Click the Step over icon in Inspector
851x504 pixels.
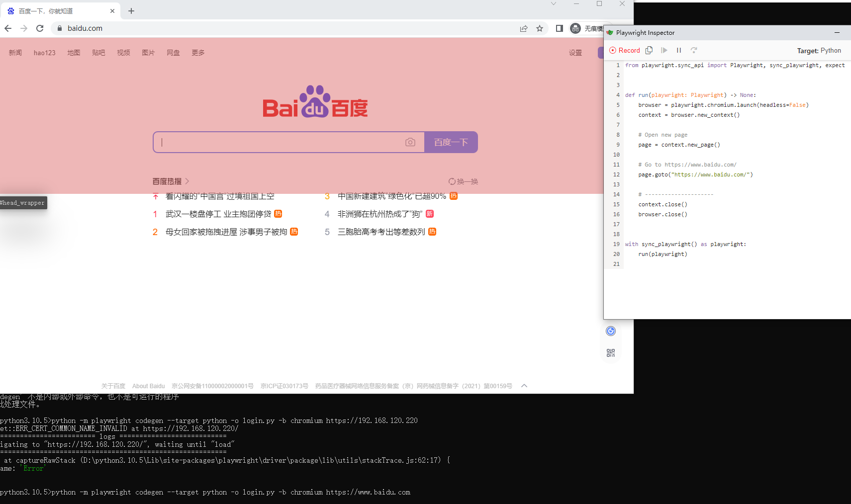(694, 50)
